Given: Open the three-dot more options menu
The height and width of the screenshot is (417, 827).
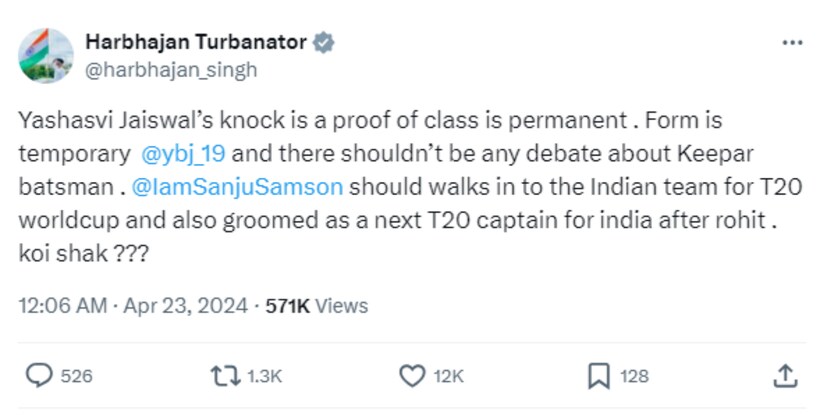Looking at the screenshot, I should coord(792,44).
